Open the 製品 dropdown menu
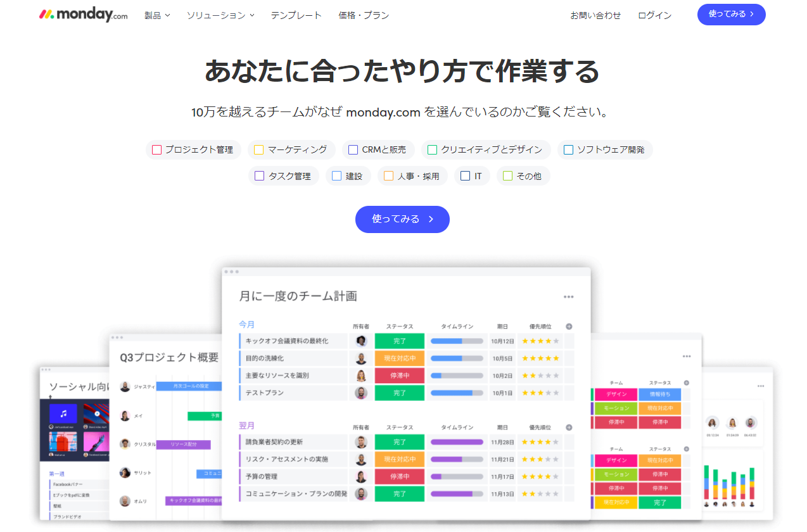 157,15
